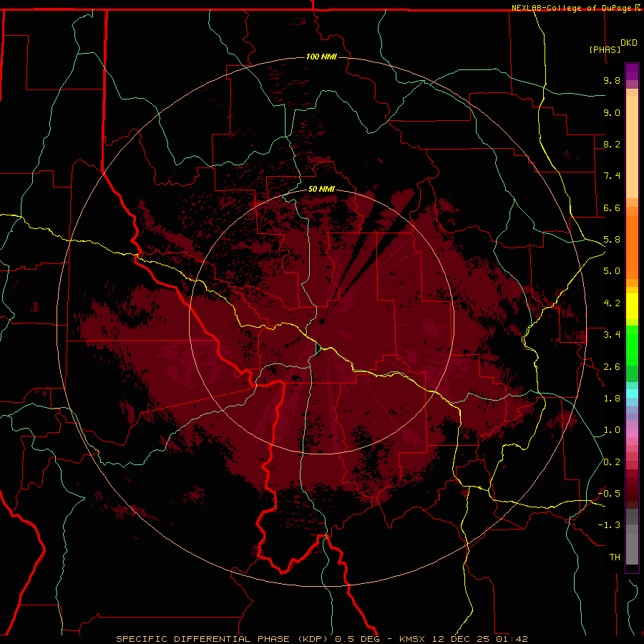Click the 100 NMI range ring label
Image resolution: width=644 pixels, height=644 pixels.
tap(321, 57)
